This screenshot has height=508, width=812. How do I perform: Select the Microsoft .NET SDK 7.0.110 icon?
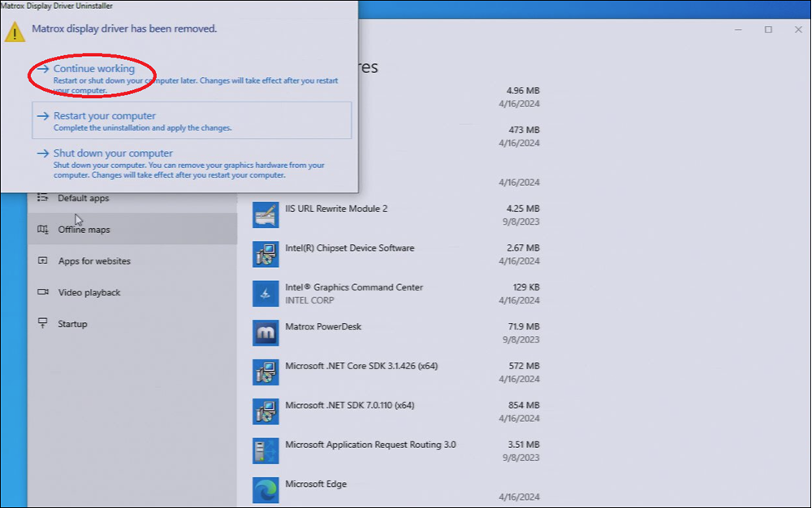[x=266, y=411]
